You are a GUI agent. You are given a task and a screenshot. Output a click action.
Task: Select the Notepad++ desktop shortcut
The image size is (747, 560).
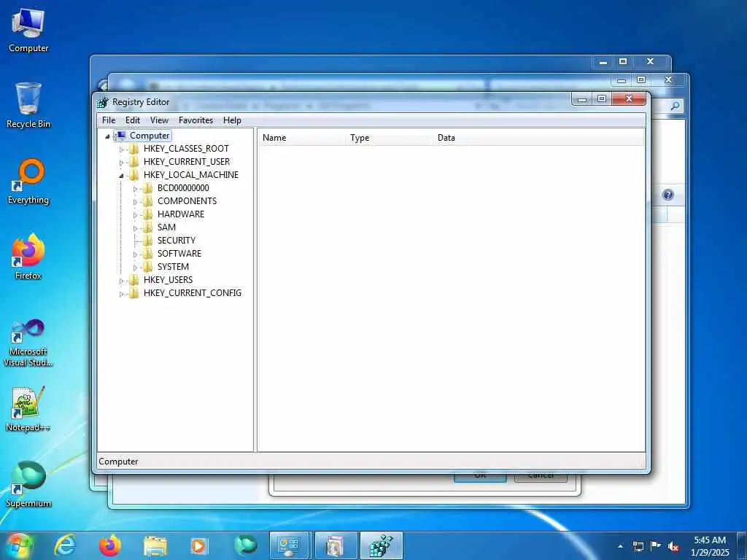[28, 409]
